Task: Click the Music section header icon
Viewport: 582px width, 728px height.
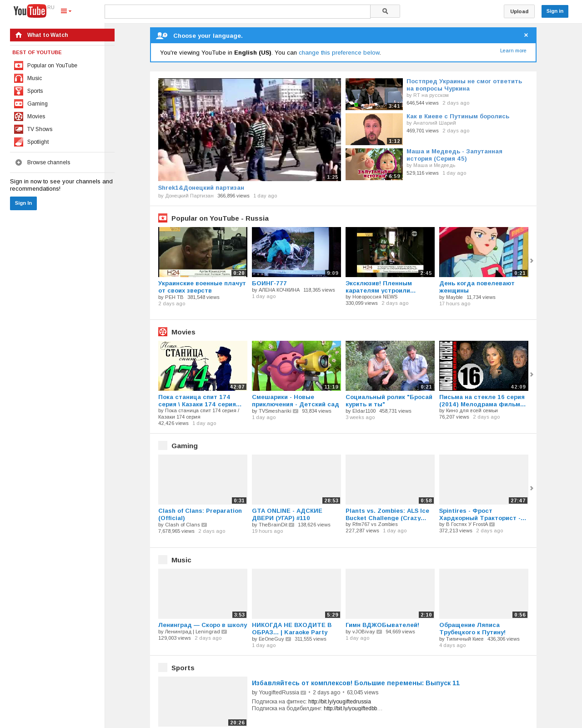Action: coord(163,560)
